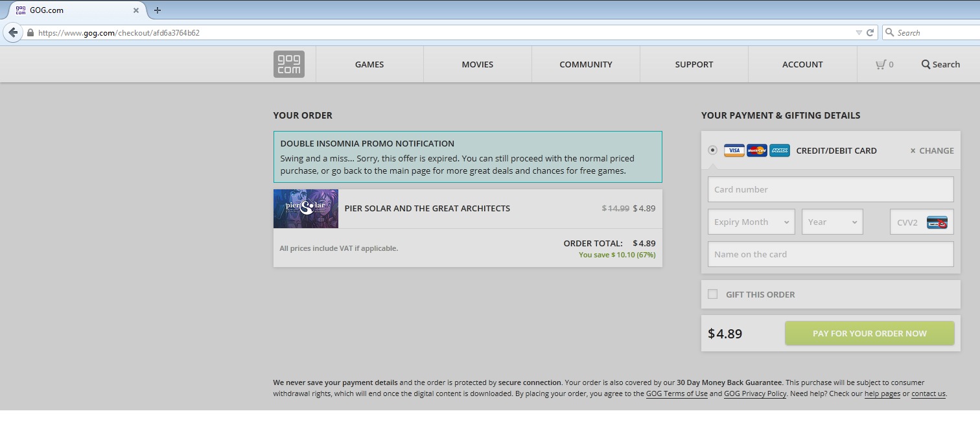Click the MasterCard logo

tap(756, 150)
